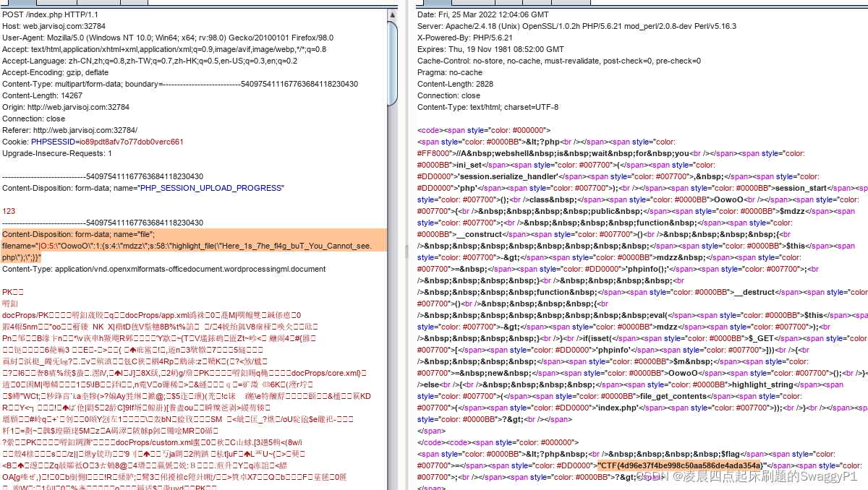Click the "Origin: http://web.jarvisoj.com:32784" header
Image resolution: width=868 pixels, height=490 pixels.
coord(66,107)
